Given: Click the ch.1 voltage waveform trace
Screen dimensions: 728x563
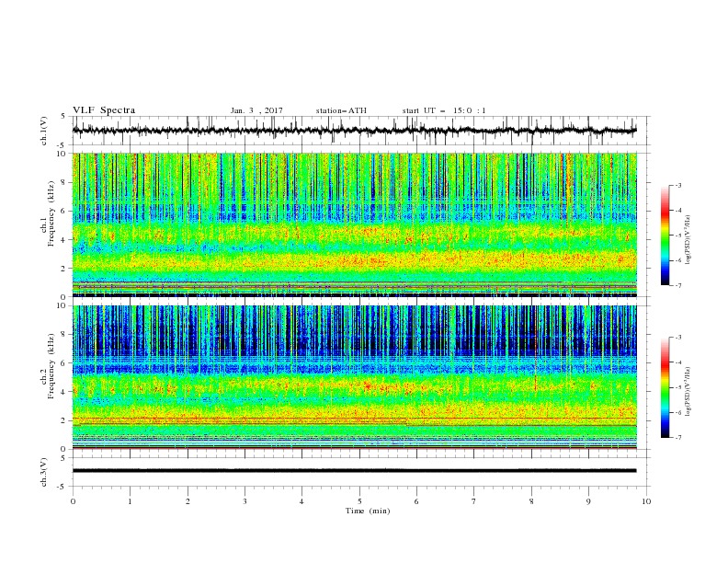Looking at the screenshot, I should tap(354, 131).
